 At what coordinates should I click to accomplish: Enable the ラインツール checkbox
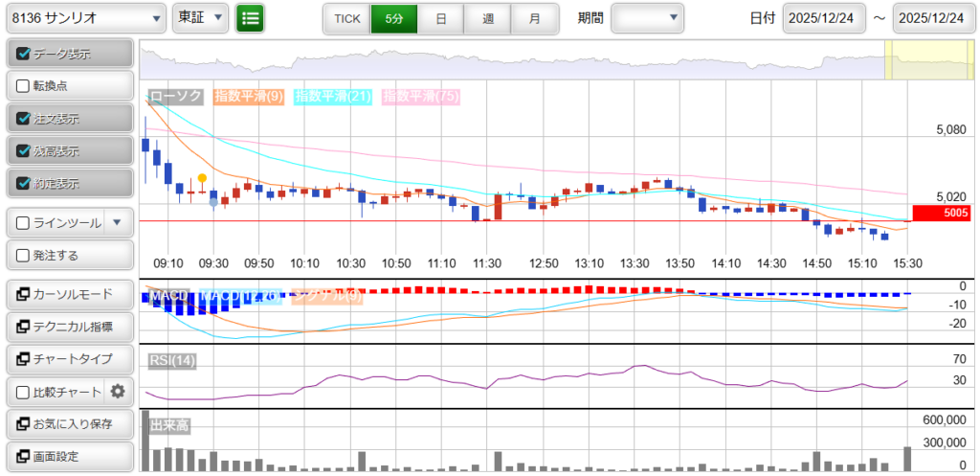(24, 223)
